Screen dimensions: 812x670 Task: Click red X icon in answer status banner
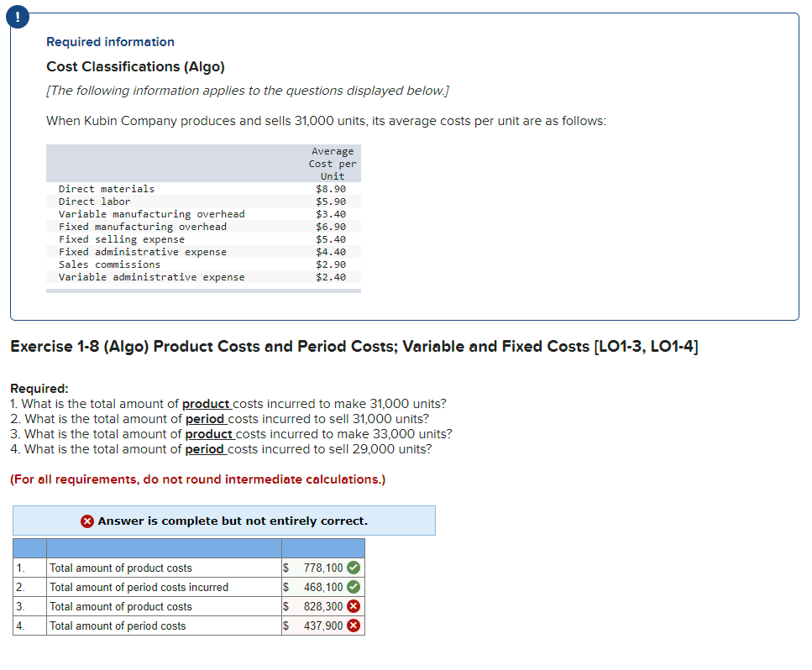(x=87, y=521)
